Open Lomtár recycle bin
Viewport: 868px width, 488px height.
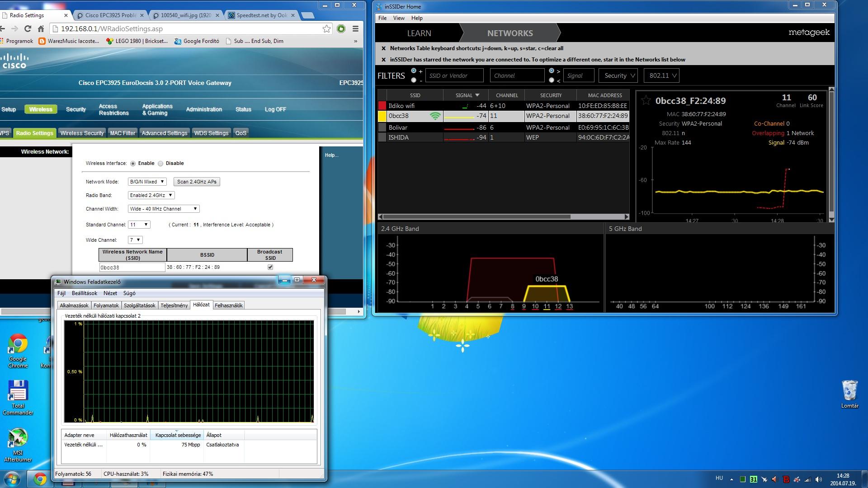click(849, 394)
